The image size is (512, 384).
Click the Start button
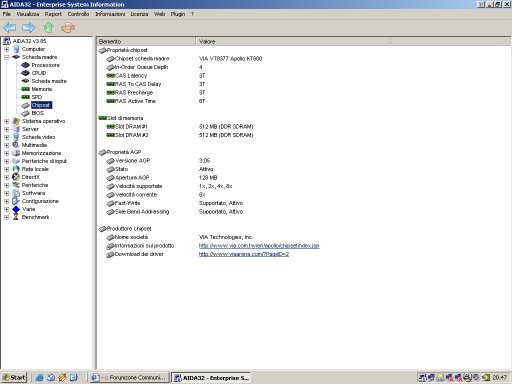[x=14, y=377]
